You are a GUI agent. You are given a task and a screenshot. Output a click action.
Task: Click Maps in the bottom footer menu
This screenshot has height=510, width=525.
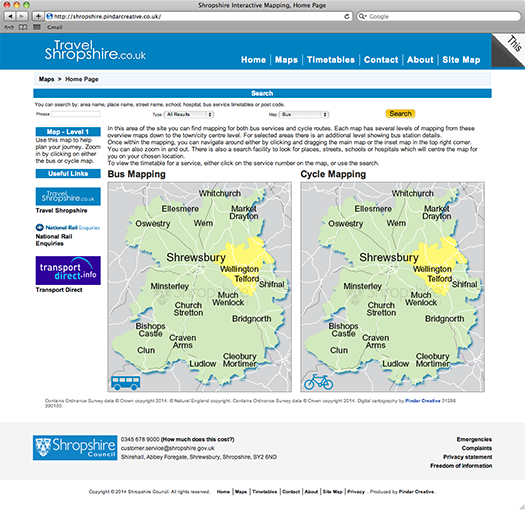click(241, 492)
